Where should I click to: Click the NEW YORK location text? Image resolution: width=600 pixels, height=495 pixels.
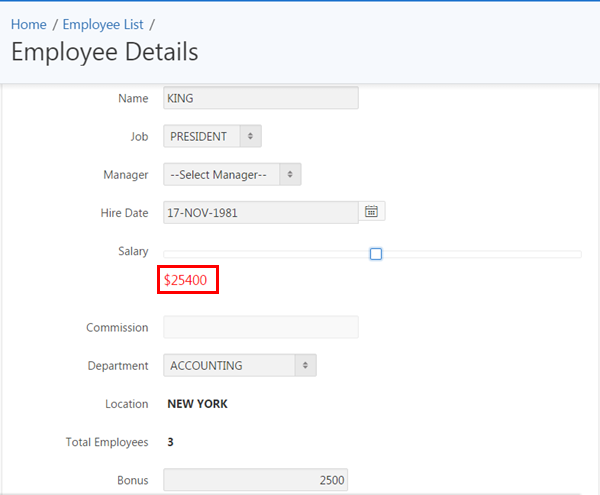(197, 404)
